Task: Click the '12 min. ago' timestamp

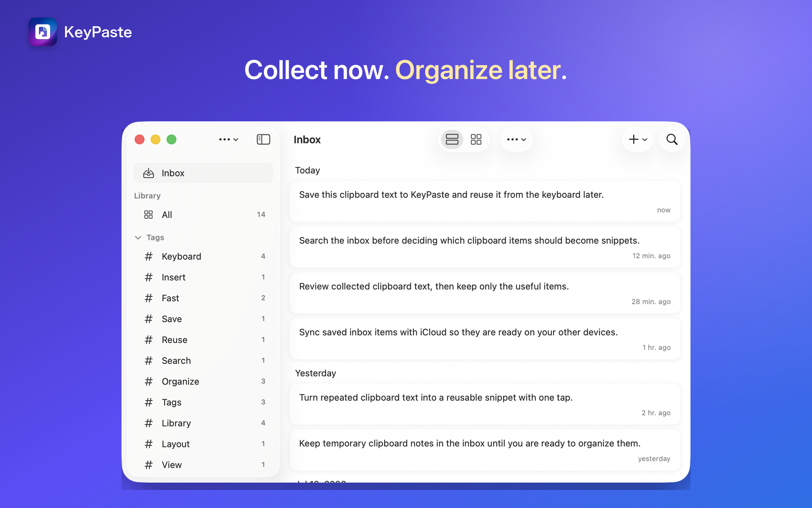Action: (x=651, y=256)
